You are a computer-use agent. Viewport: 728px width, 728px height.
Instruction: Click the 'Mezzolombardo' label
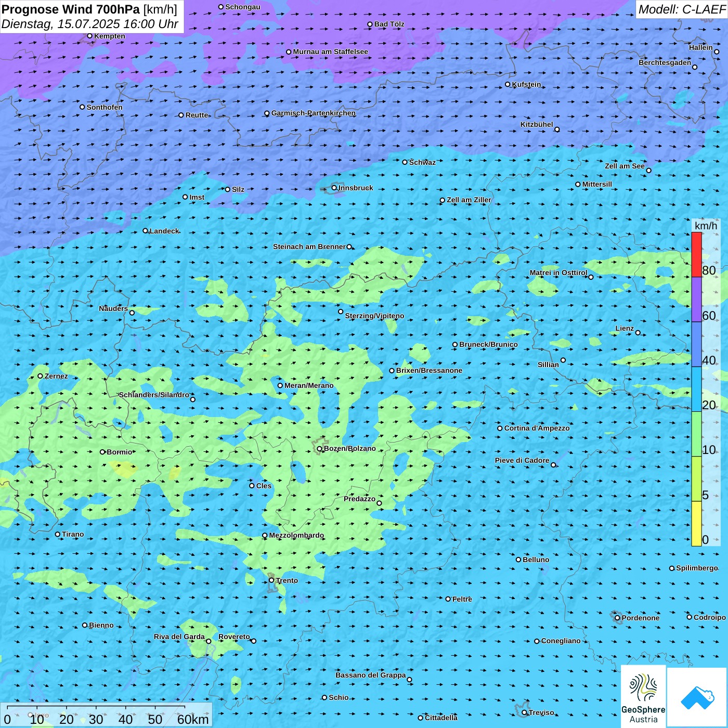296,535
